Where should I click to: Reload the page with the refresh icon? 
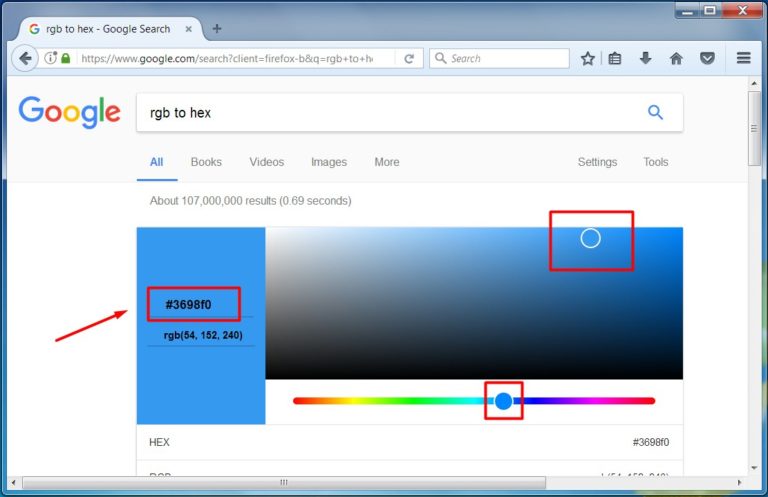click(409, 59)
